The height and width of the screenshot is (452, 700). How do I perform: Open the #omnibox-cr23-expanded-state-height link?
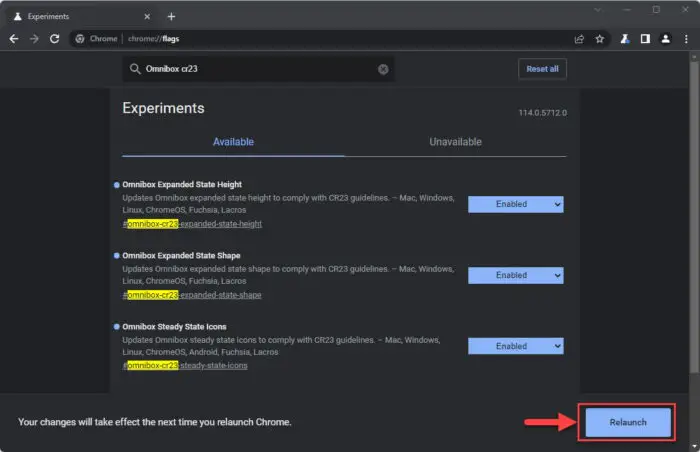click(x=192, y=224)
